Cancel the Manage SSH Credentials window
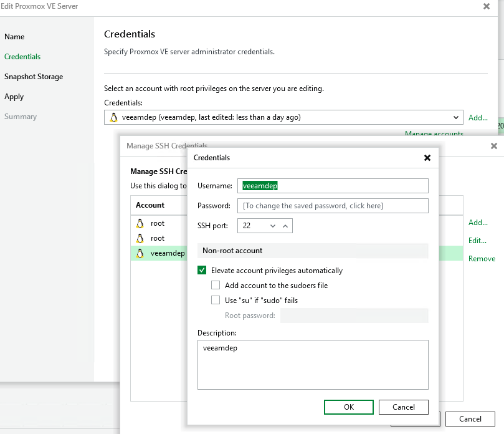 470,419
